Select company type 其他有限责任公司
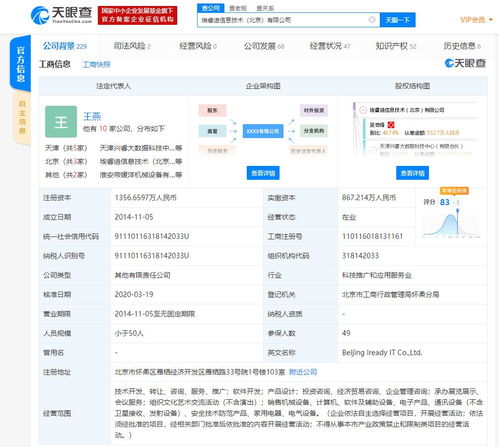 pyautogui.click(x=142, y=275)
